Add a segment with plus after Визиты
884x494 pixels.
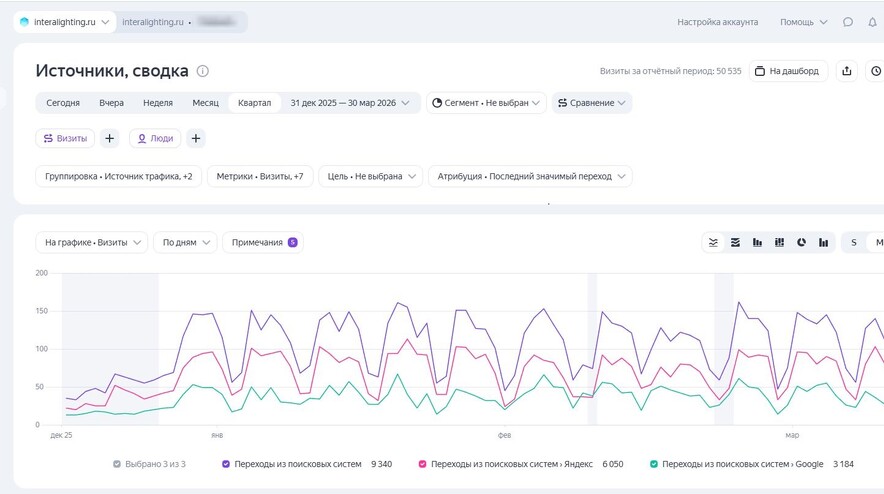pos(109,138)
